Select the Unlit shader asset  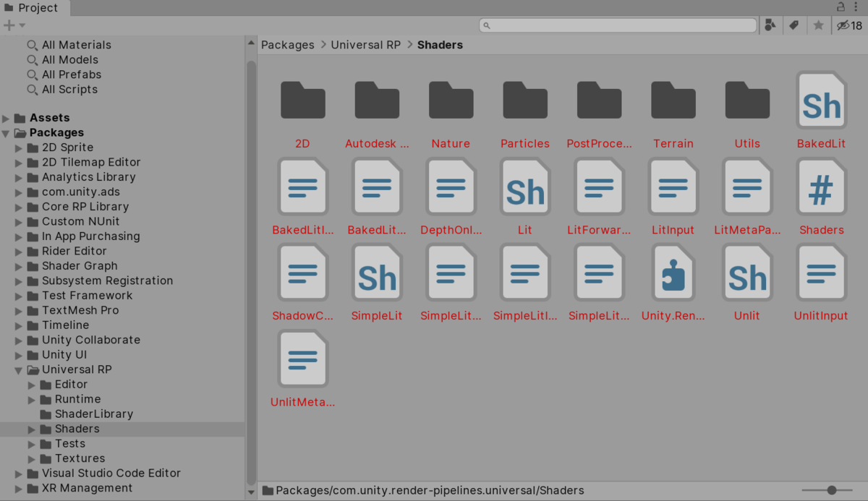click(747, 273)
